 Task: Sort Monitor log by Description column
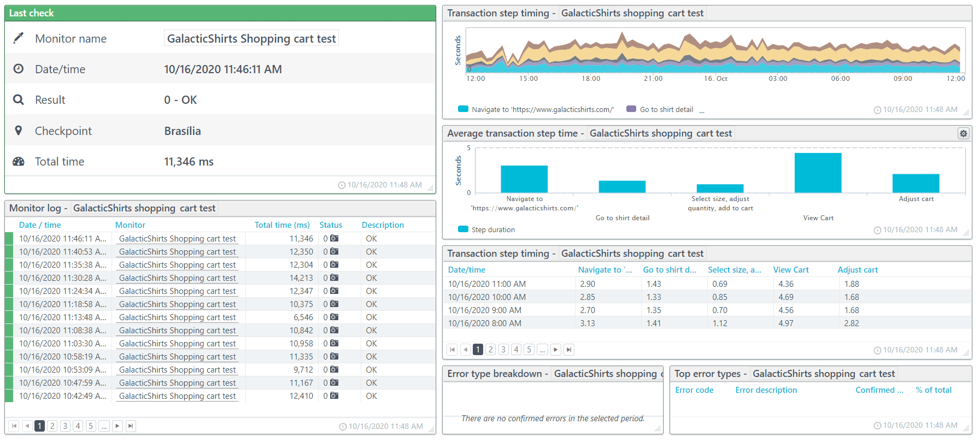(383, 225)
